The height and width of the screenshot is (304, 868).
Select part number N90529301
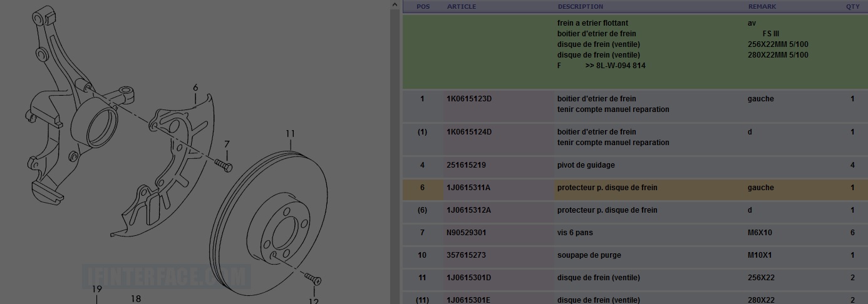[467, 233]
